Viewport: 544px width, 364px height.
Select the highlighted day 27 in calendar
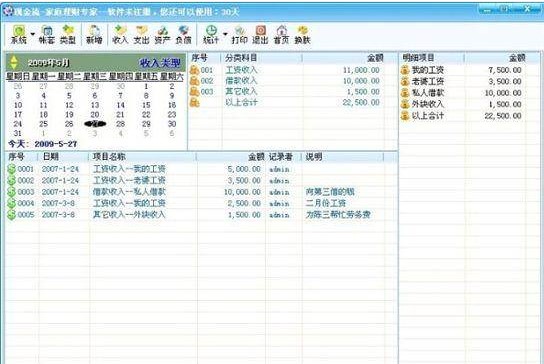[95, 124]
